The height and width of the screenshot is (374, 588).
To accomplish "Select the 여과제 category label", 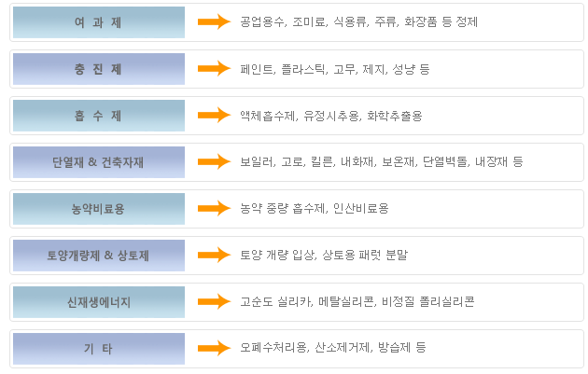I will (x=99, y=22).
